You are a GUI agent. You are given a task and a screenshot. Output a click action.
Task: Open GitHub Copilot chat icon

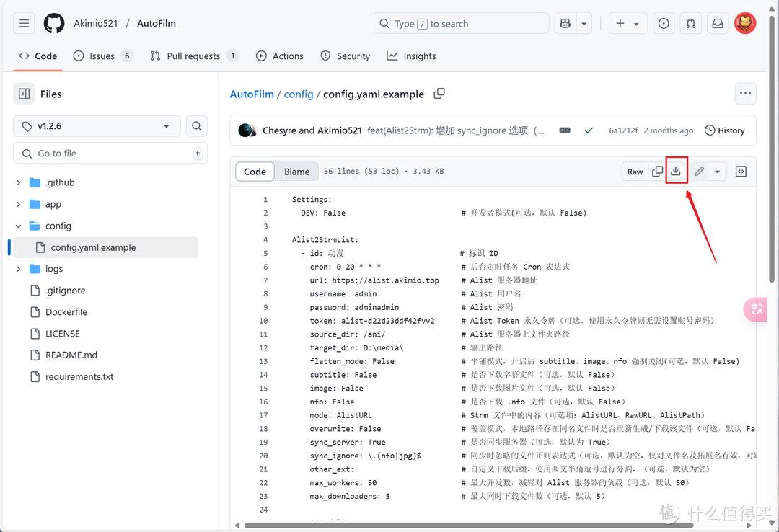(564, 24)
